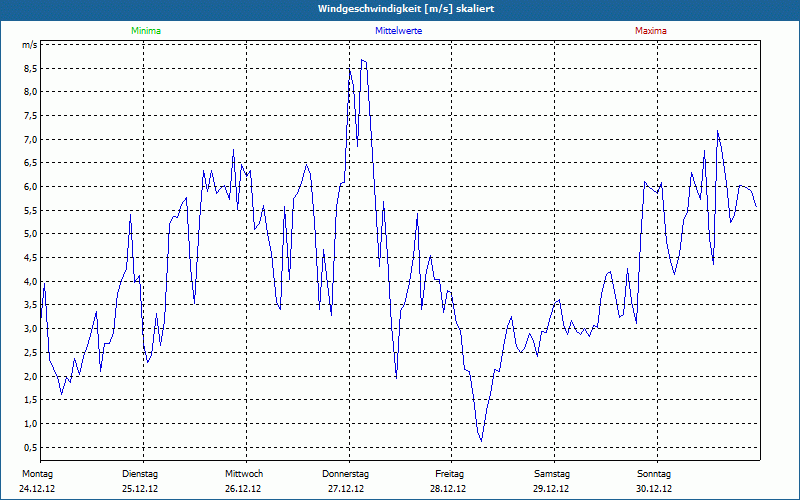Image resolution: width=800 pixels, height=500 pixels.
Task: Click the 2,5 y-axis value
Action: pos(31,353)
